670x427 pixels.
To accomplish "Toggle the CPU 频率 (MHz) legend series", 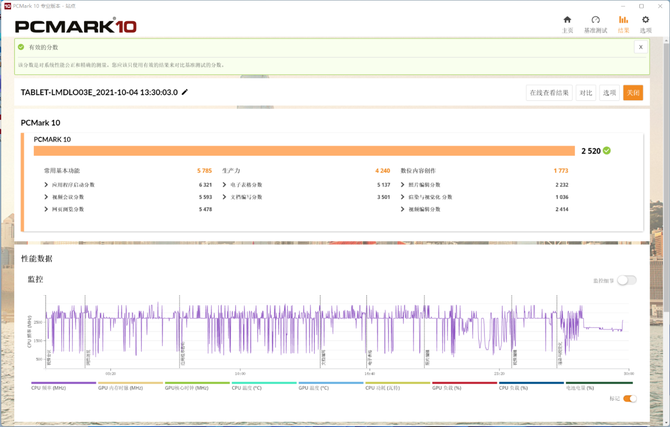I will tap(63, 386).
